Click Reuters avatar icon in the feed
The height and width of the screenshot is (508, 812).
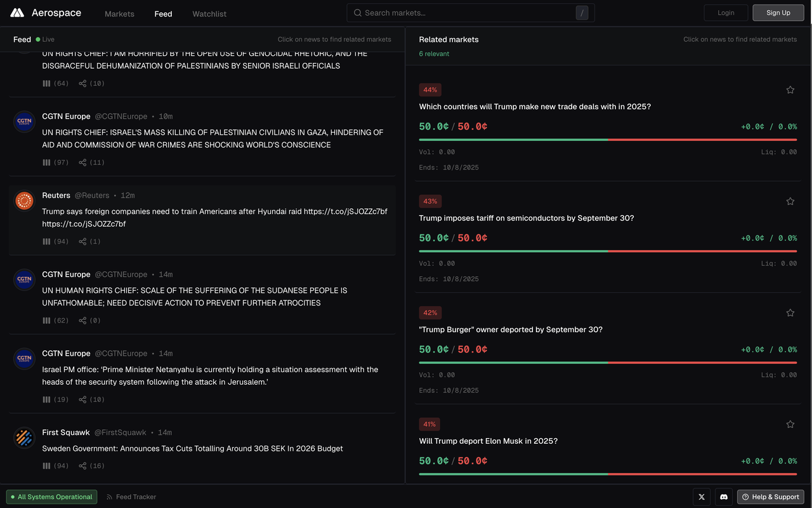click(x=24, y=201)
